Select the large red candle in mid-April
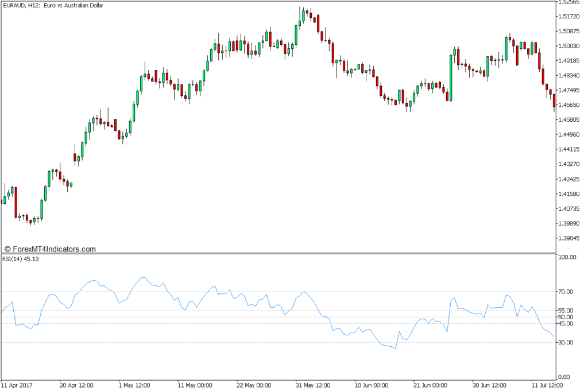The height and width of the screenshot is (391, 588). [x=16, y=201]
